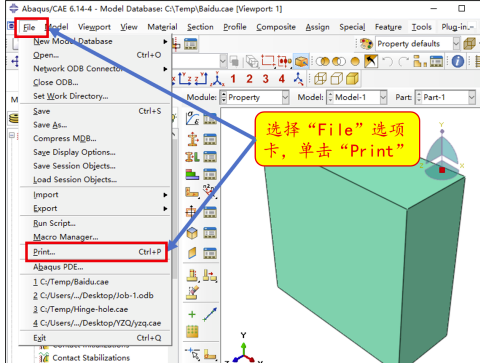Select the Create Skin cube tool
The image size is (480, 363).
click(x=192, y=233)
